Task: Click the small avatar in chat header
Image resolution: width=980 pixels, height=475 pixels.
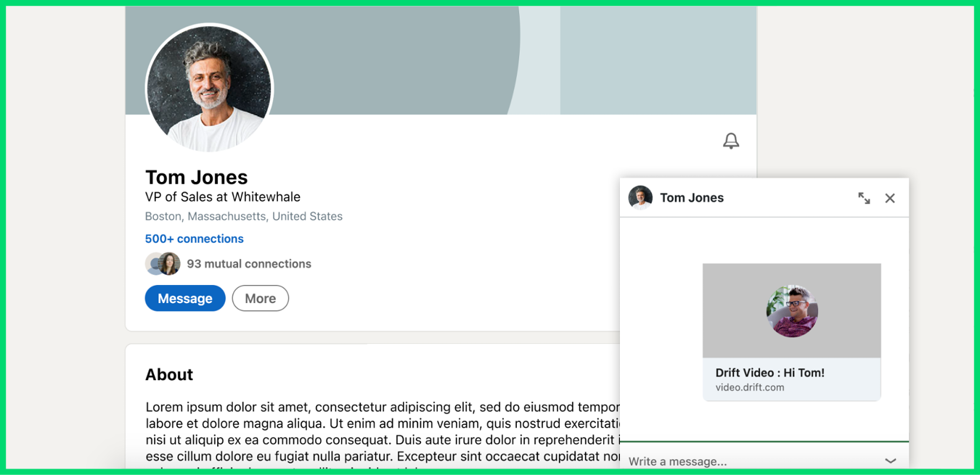Action: (x=640, y=197)
